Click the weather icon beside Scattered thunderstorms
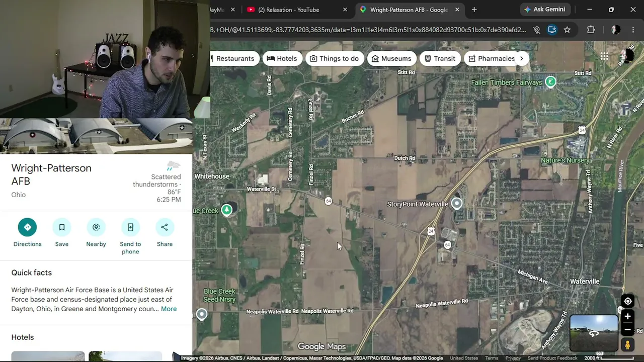The width and height of the screenshot is (644, 362). (x=174, y=165)
